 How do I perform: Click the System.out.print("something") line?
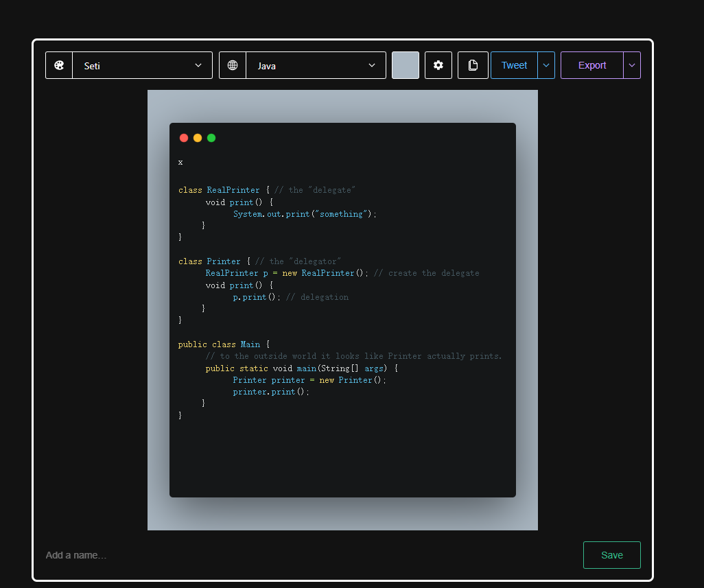(305, 214)
